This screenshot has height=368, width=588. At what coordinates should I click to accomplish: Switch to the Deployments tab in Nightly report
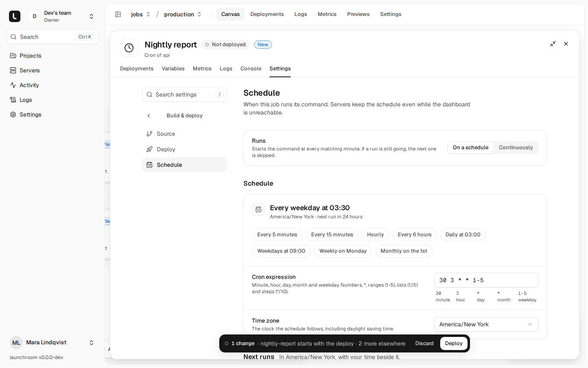[137, 69]
